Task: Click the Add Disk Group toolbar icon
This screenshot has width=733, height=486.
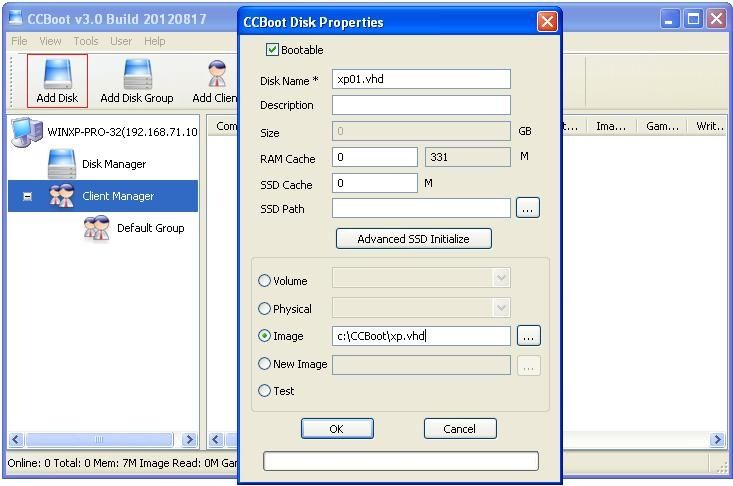Action: tap(137, 80)
